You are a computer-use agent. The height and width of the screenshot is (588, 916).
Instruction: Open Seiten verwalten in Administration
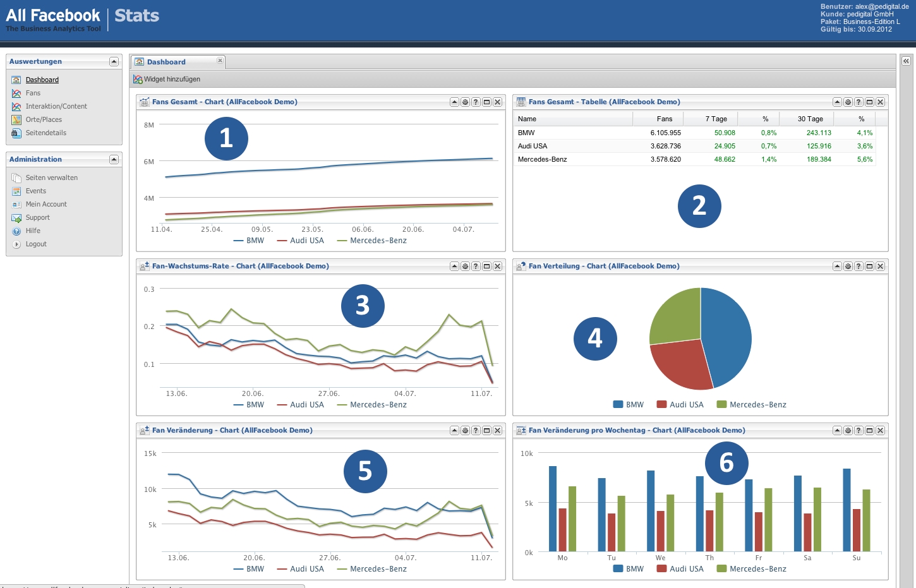(52, 177)
